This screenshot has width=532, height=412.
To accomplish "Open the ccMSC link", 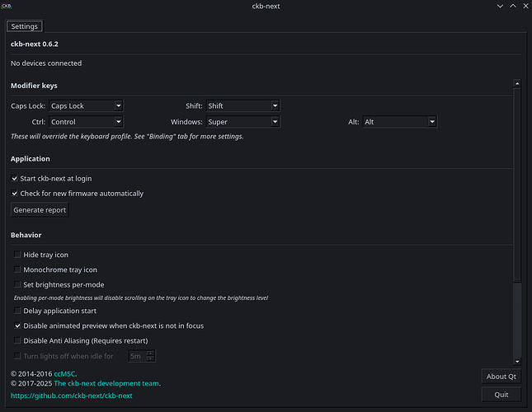I will tap(64, 374).
